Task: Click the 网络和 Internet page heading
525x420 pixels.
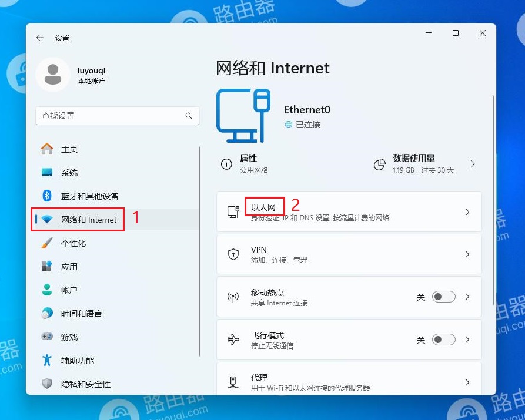Action: point(273,68)
